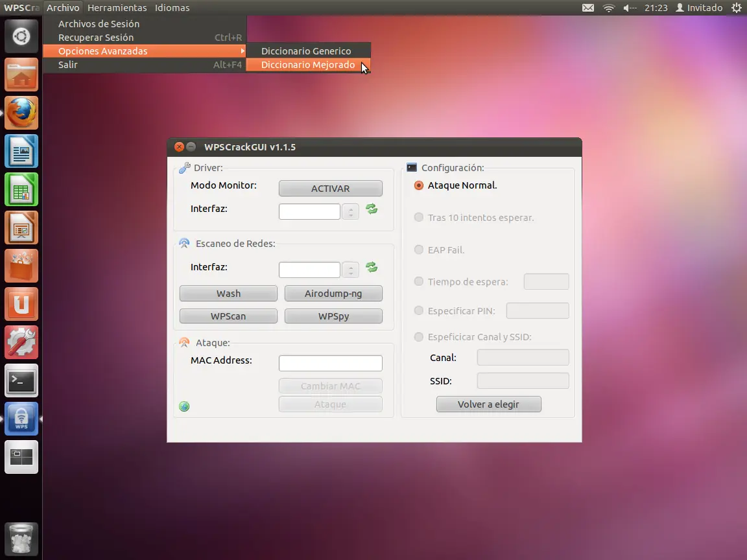Image resolution: width=747 pixels, height=560 pixels.
Task: Open the Escaneo de Redes Interfaz dropdown arrows
Action: 351,270
